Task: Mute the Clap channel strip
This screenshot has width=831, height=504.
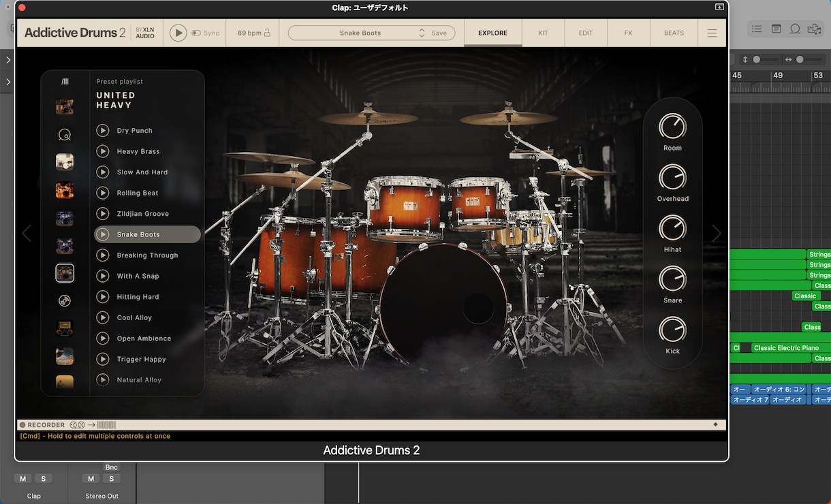Action: pyautogui.click(x=23, y=479)
